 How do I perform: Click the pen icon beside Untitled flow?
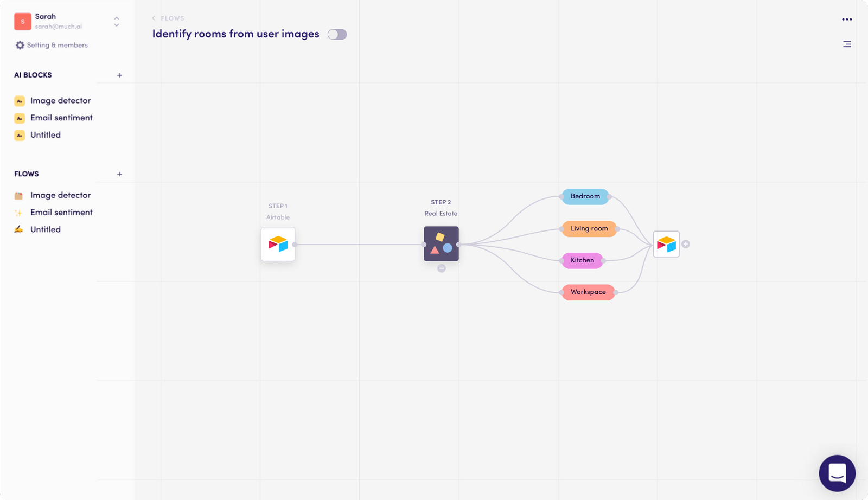pyautogui.click(x=18, y=229)
